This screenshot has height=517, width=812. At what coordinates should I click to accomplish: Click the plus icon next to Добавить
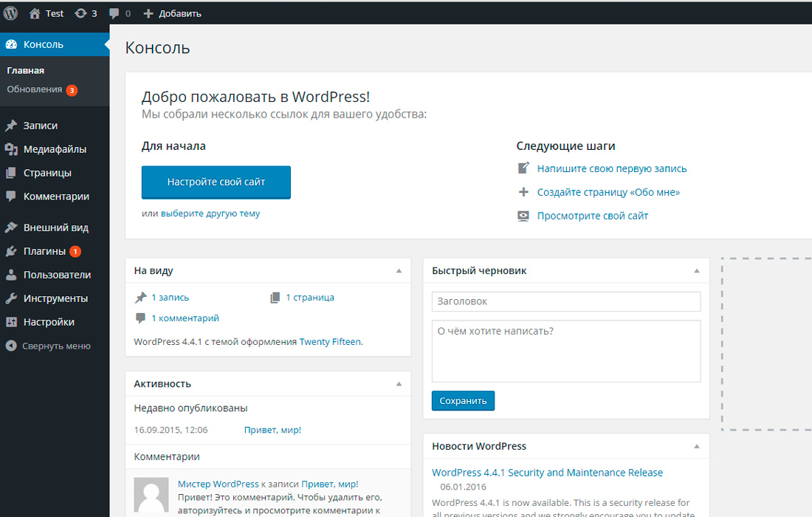pos(148,13)
